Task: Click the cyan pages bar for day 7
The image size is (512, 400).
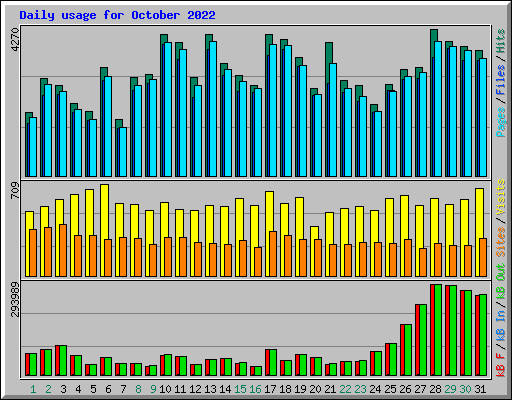Action: click(123, 152)
